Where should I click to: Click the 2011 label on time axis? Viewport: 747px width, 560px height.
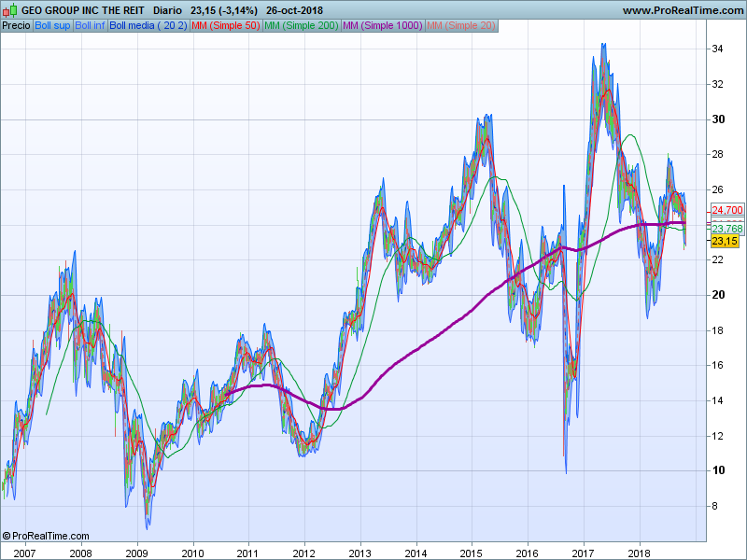(248, 553)
